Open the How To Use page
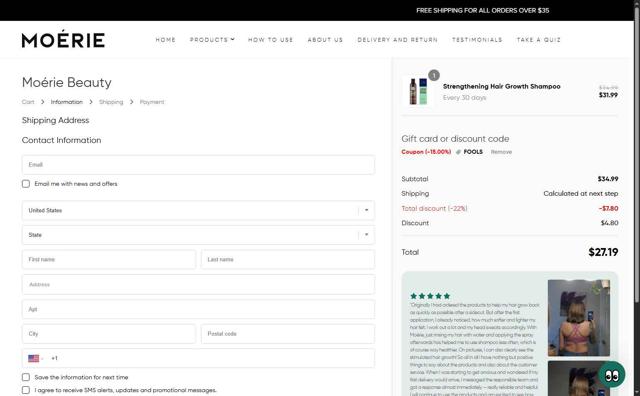 click(x=271, y=40)
